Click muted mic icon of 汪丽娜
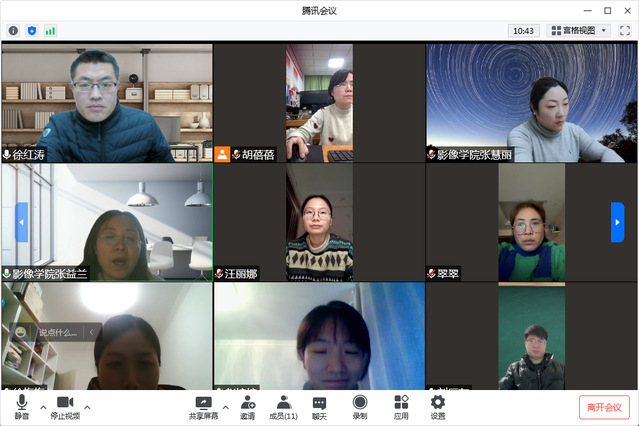This screenshot has height=426, width=639. coord(219,274)
